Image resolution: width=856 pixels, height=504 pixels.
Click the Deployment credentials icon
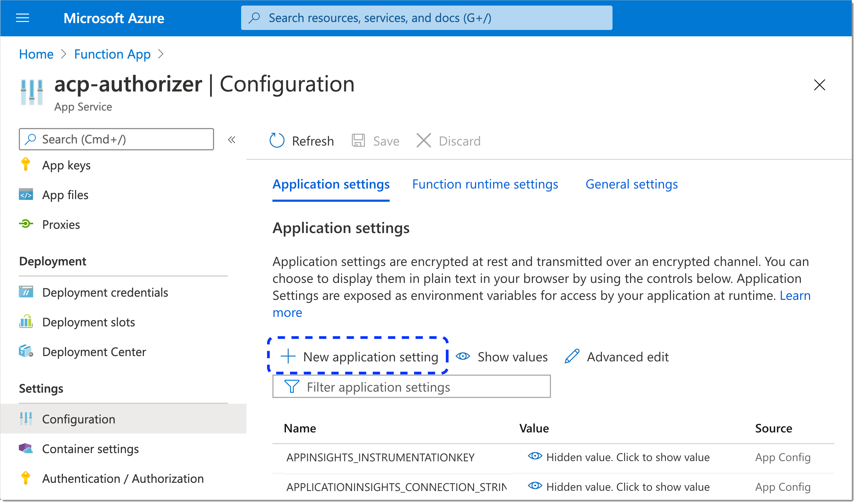pos(26,292)
